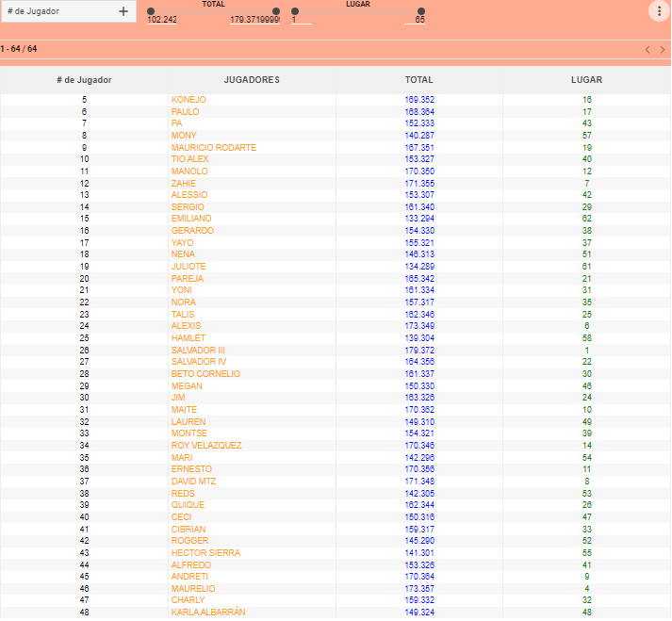Select player MAURICIO RODARTE

[214, 148]
